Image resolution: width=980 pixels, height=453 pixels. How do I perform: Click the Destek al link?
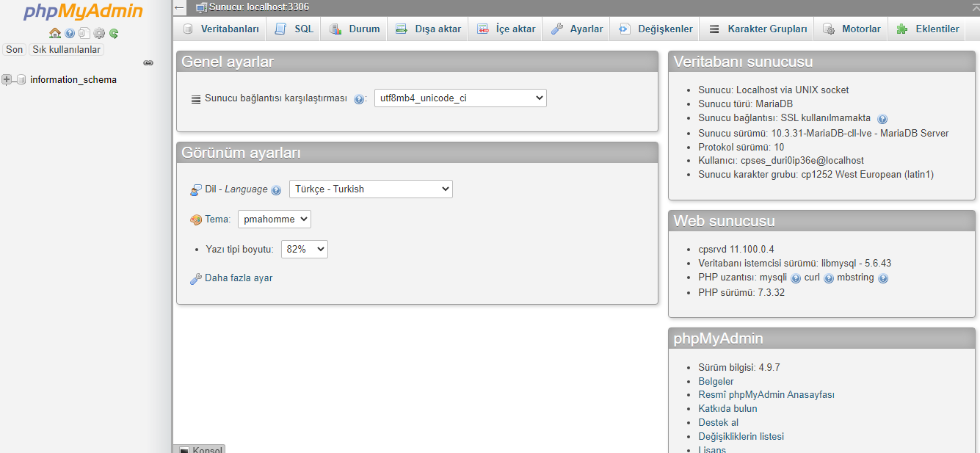click(718, 422)
